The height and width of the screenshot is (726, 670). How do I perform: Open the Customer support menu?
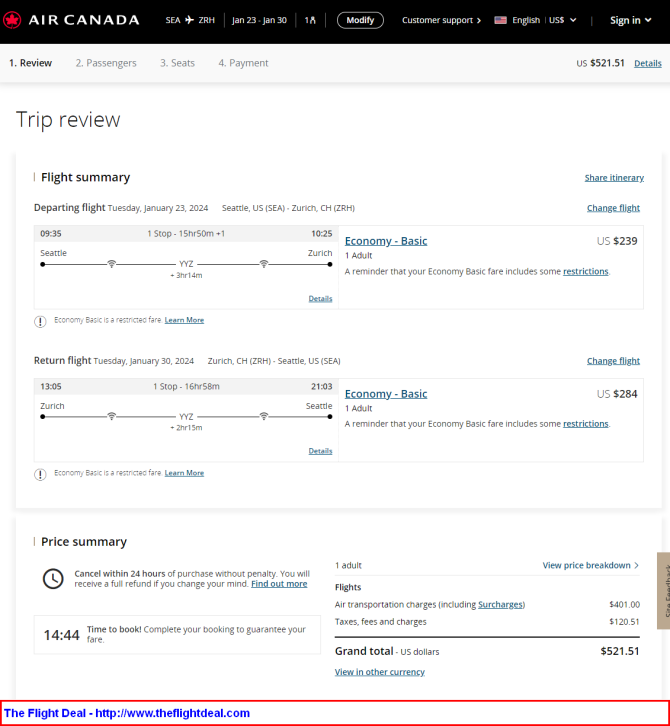pos(441,20)
